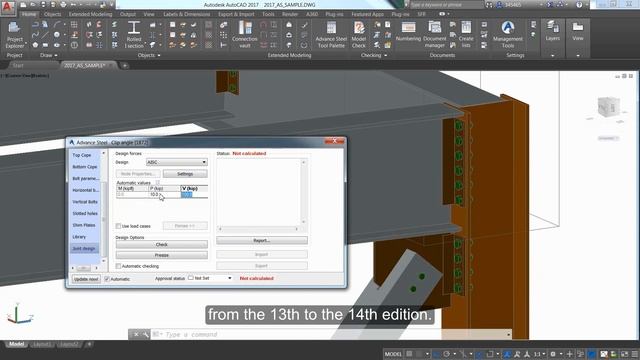This screenshot has width=640, height=360.
Task: Open the Output ribbon tab
Action: pyautogui.click(x=128, y=14)
